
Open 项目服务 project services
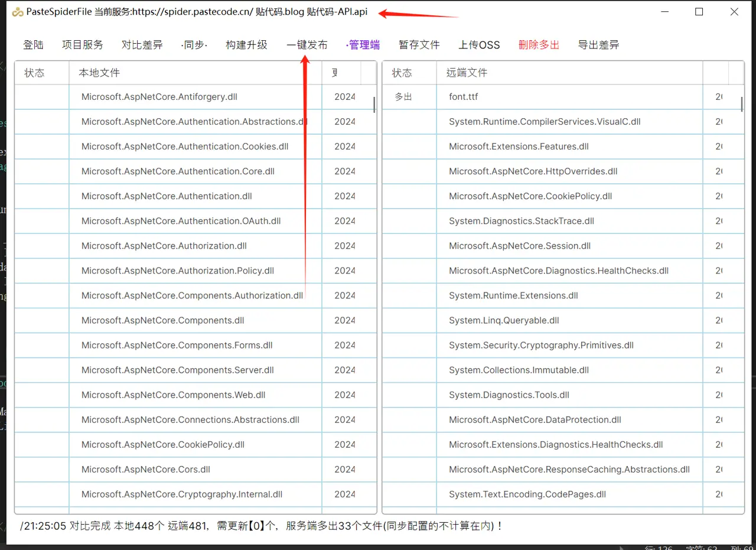(82, 44)
